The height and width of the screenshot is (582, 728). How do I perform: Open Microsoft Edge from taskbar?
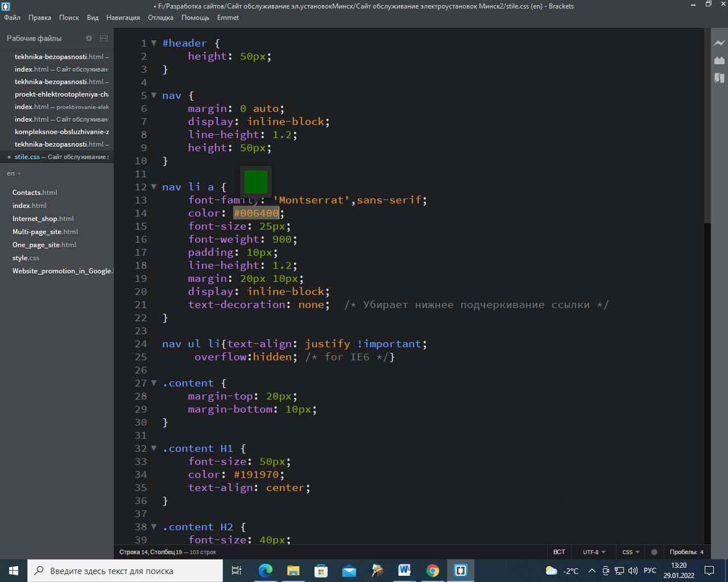266,571
